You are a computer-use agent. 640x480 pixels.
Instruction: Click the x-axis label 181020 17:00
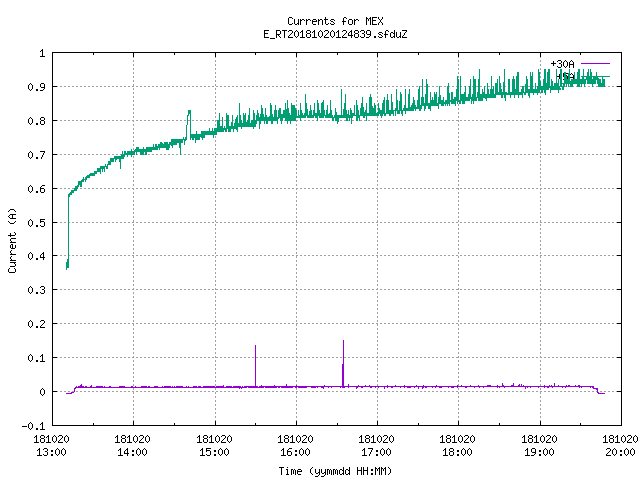tap(376, 446)
